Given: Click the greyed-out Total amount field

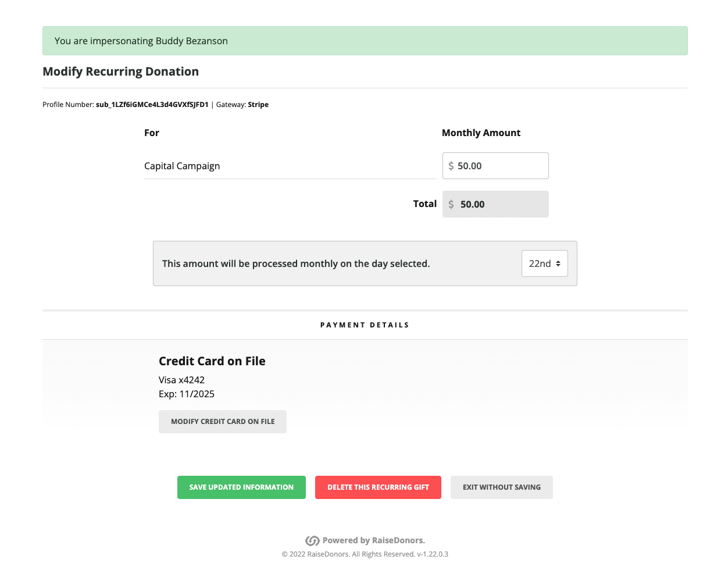Looking at the screenshot, I should (x=500, y=205).
